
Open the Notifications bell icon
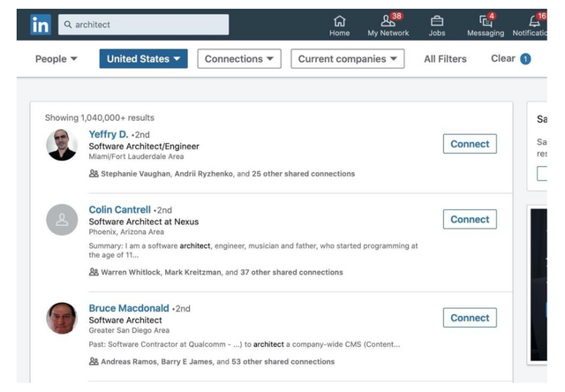click(534, 21)
